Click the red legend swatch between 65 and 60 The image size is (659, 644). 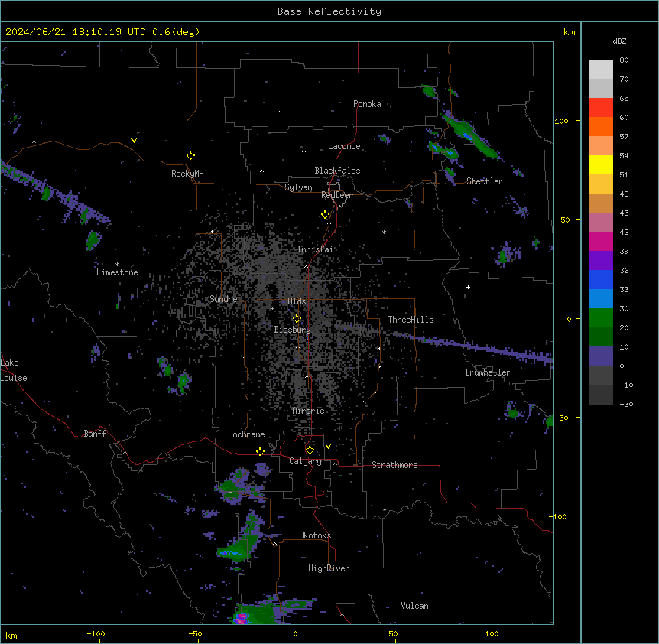(601, 107)
